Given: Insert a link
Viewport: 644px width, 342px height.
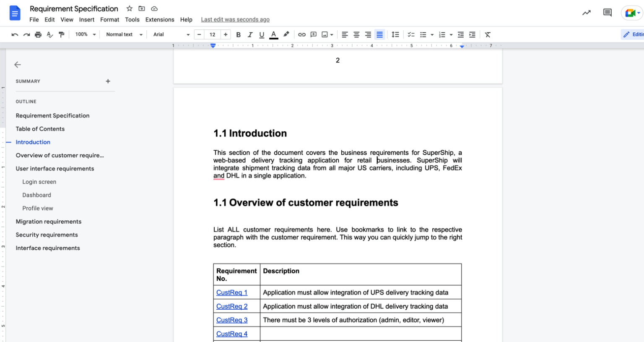Looking at the screenshot, I should (301, 34).
